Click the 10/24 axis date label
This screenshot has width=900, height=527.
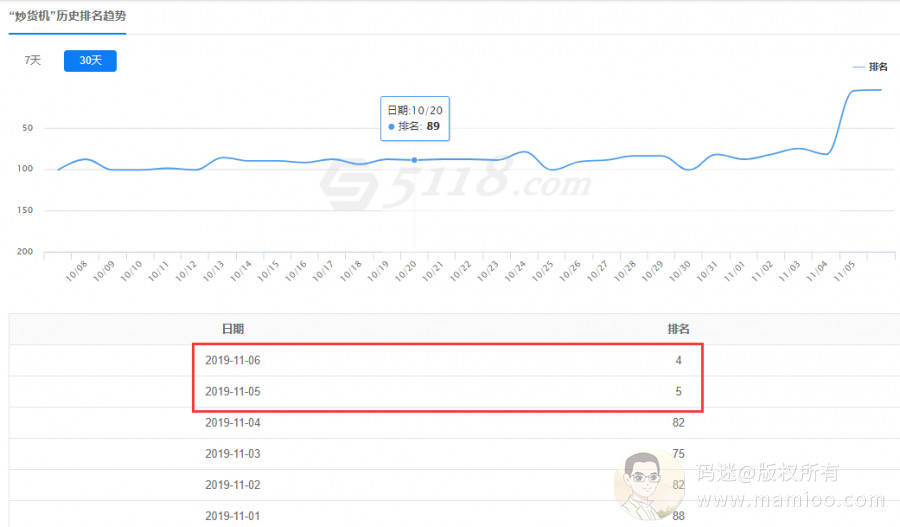click(516, 271)
